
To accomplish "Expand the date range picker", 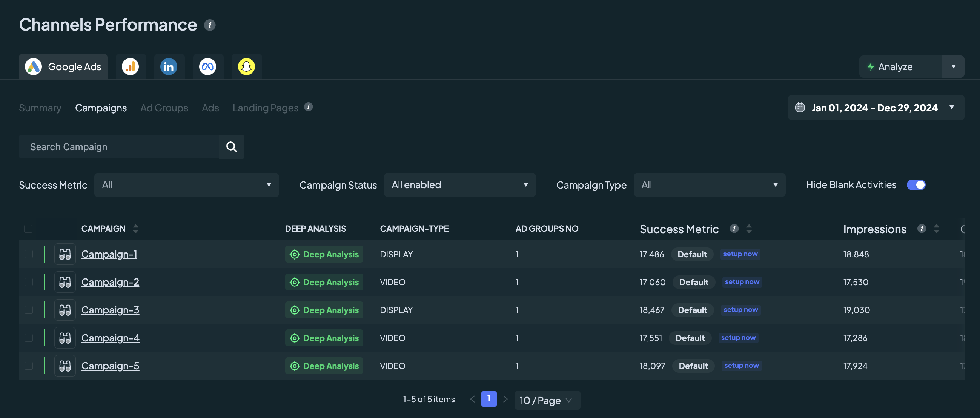I will (876, 108).
